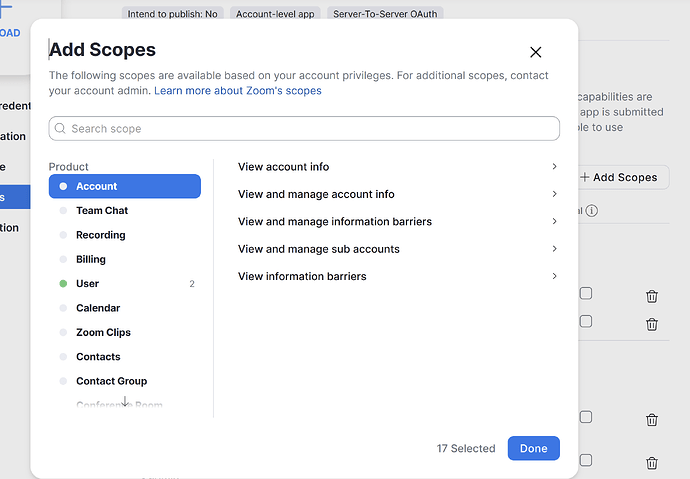Close the Add Scopes dialog

(535, 52)
